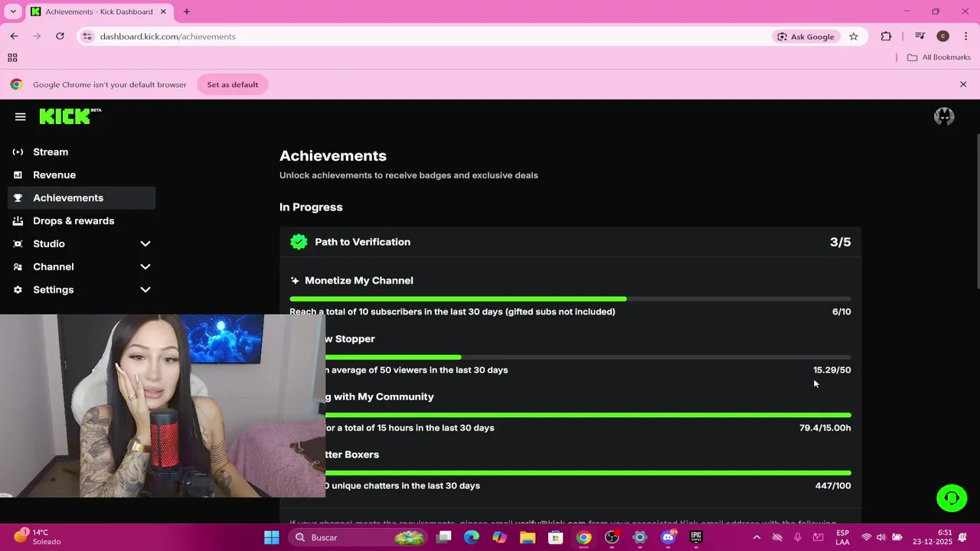This screenshot has width=980, height=551.
Task: Click the Channel people icon in sidebar
Action: pos(18,266)
